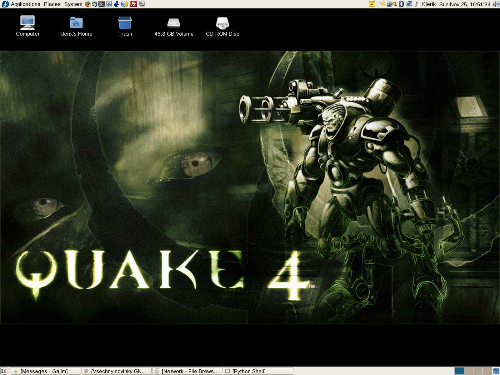This screenshot has width=500, height=375.
Task: Open the System menu
Action: pyautogui.click(x=73, y=4)
